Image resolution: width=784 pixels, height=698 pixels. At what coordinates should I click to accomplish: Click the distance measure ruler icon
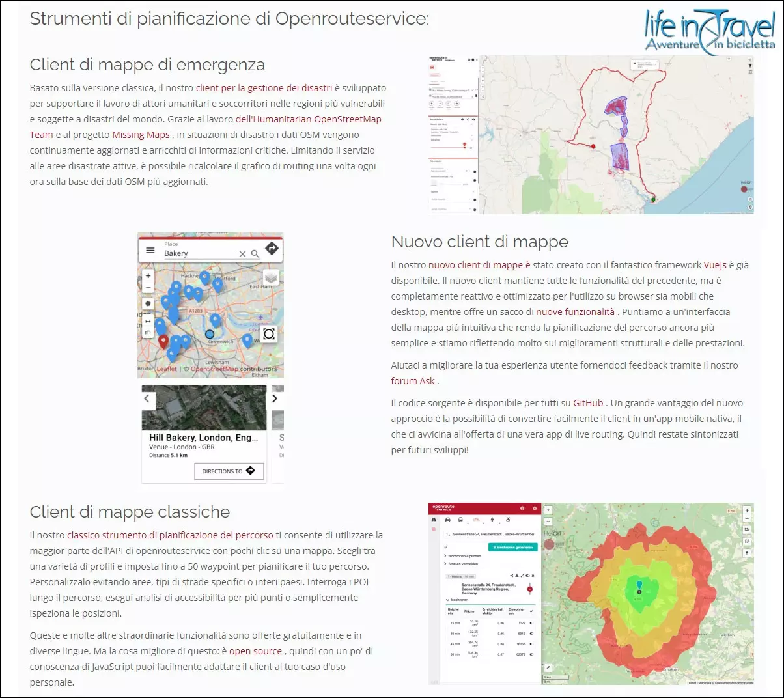(x=148, y=321)
